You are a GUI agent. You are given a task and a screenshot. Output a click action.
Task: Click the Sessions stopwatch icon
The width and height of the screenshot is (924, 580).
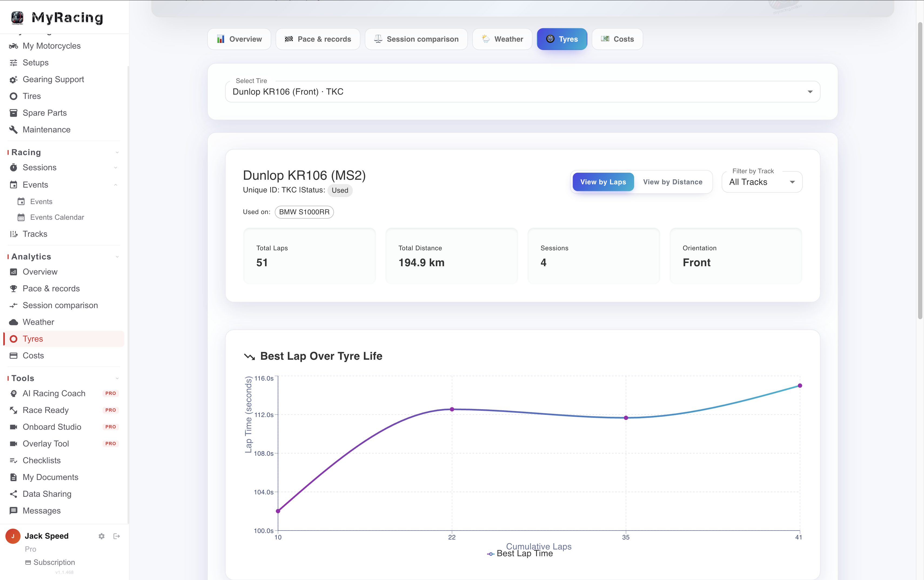click(x=14, y=168)
